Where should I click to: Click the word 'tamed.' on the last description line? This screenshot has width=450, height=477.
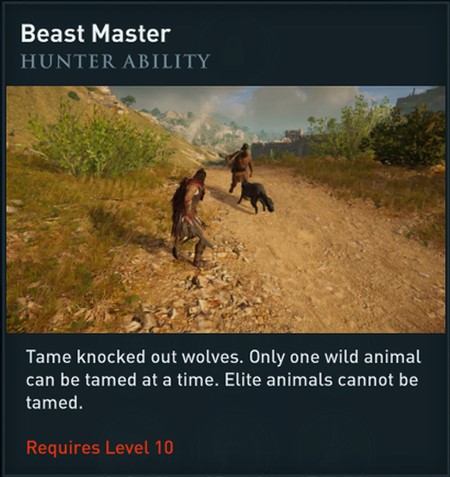(54, 403)
